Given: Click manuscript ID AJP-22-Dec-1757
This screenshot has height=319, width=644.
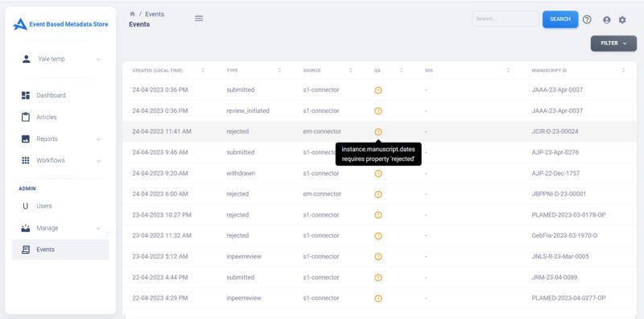Looking at the screenshot, I should 555,173.
